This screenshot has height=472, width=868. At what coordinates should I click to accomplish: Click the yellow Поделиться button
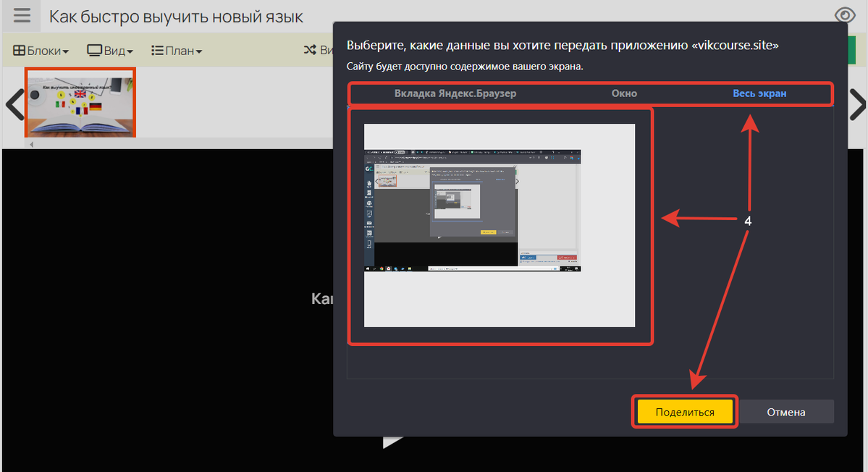[684, 412]
